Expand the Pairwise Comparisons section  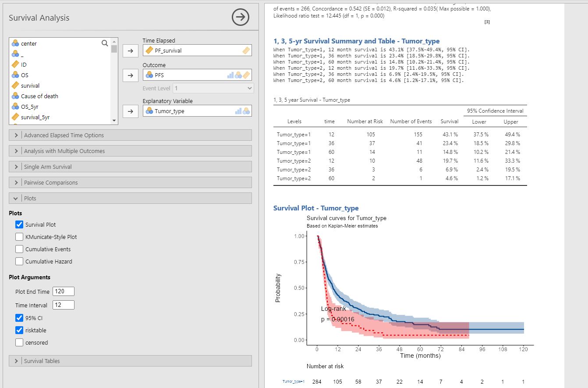point(131,182)
